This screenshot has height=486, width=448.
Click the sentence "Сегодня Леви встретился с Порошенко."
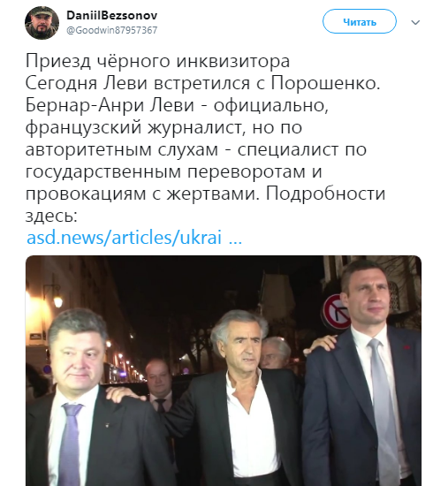coord(202,83)
